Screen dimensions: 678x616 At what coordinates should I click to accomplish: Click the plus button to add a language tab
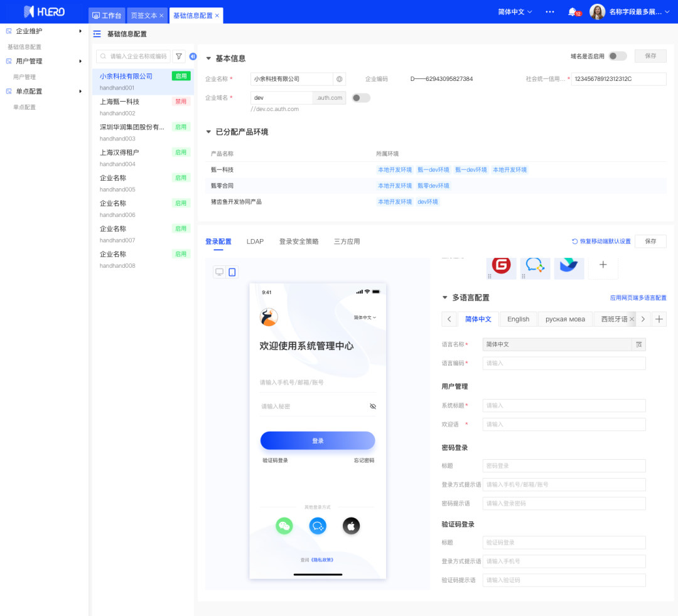(659, 319)
